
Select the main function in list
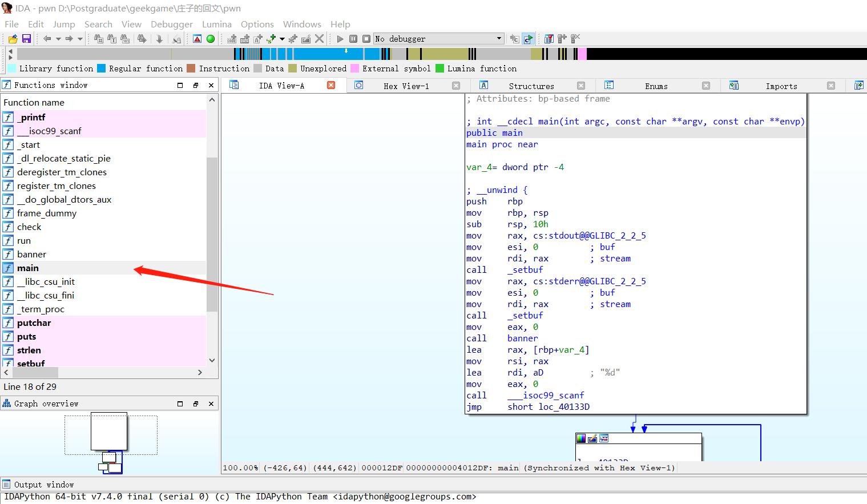pyautogui.click(x=103, y=268)
